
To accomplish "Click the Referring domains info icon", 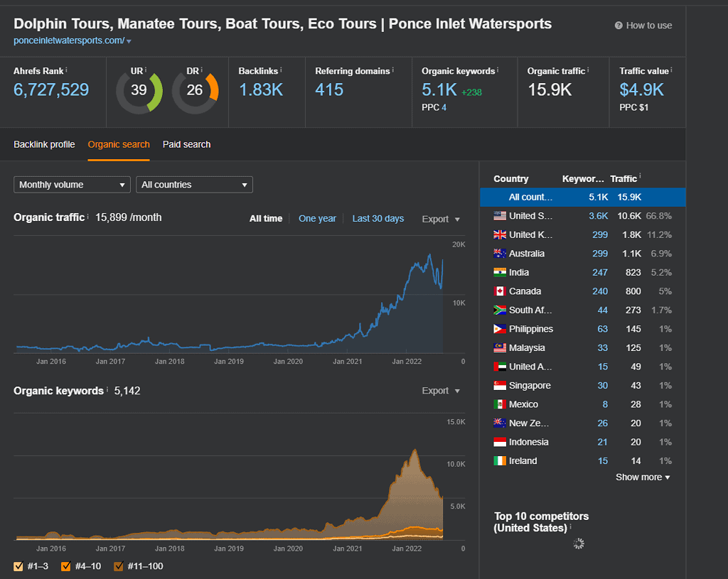I will [x=393, y=70].
